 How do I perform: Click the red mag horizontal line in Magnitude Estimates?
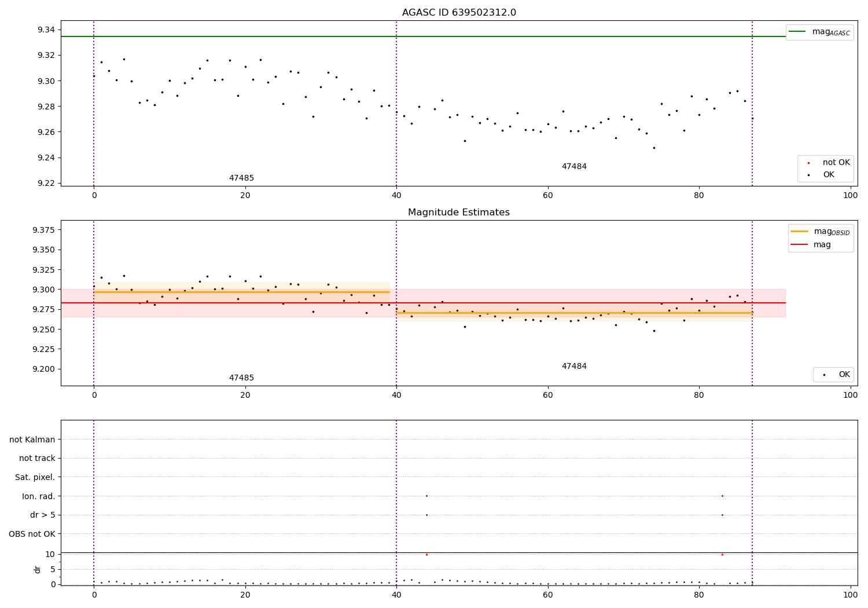422,303
